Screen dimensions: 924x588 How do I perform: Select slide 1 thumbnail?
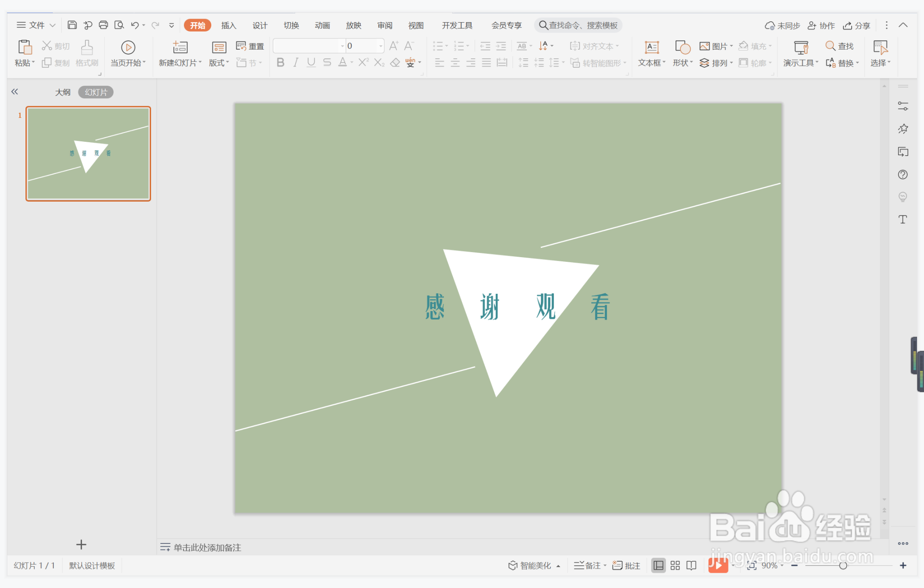coord(88,154)
